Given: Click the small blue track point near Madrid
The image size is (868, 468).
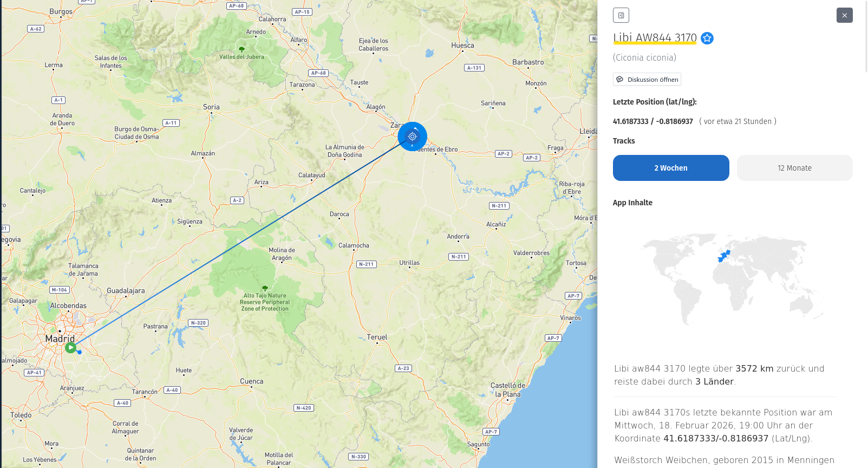Looking at the screenshot, I should (80, 352).
